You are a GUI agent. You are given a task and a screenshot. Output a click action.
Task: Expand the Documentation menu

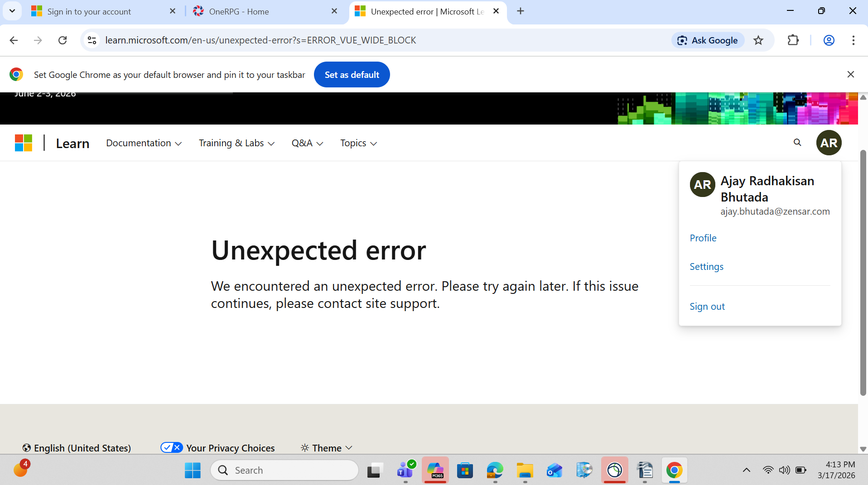pos(144,143)
